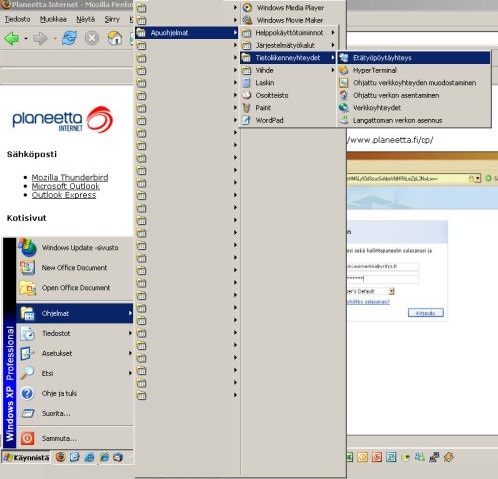Open Näytä menu in Firefox
Screen dimensions: 498x479
tap(85, 19)
